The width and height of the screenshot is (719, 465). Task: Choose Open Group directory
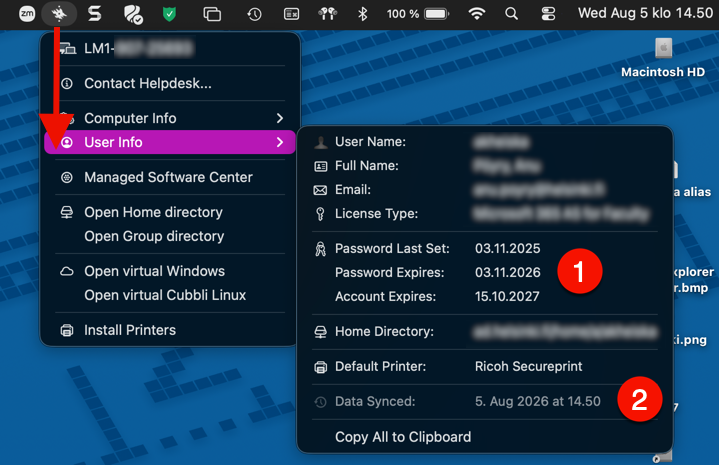[170, 236]
